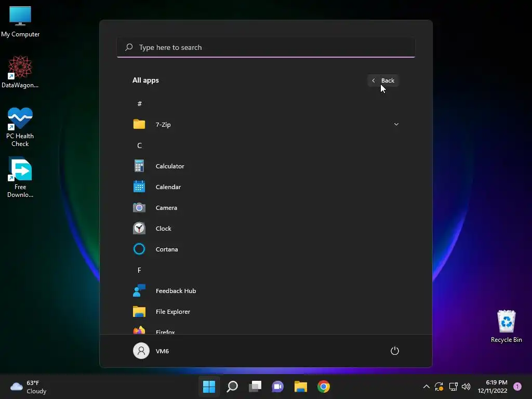Open File Explorer from the taskbar
The width and height of the screenshot is (532, 399).
(301, 387)
